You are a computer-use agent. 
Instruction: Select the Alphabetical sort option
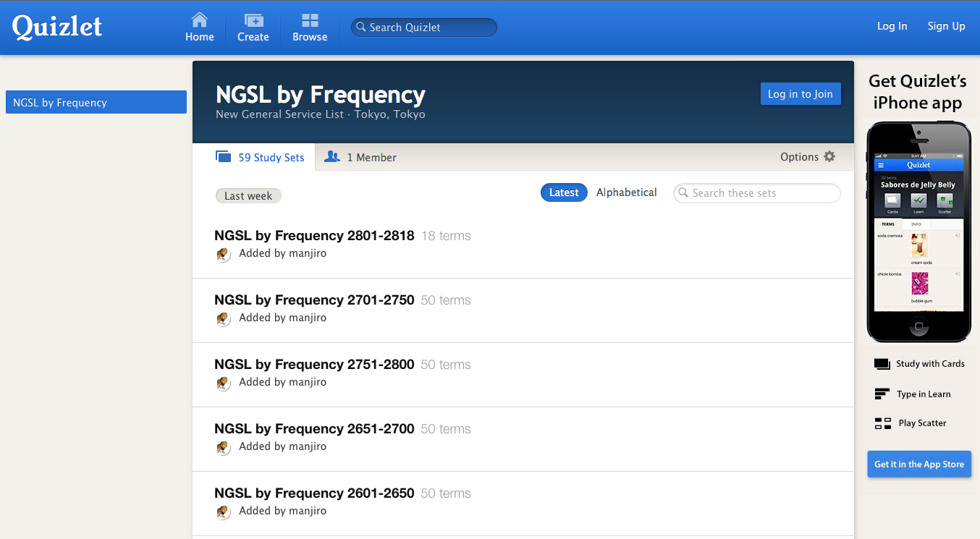[x=627, y=192]
